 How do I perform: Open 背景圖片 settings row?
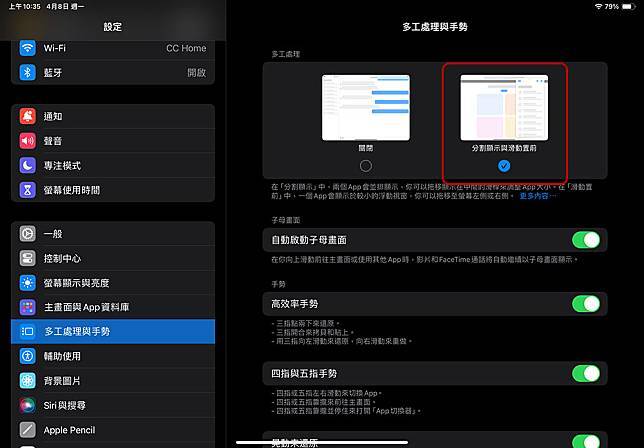113,381
